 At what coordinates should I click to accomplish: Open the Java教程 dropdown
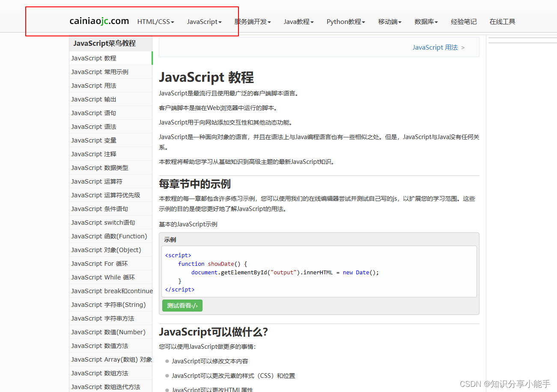pos(298,21)
